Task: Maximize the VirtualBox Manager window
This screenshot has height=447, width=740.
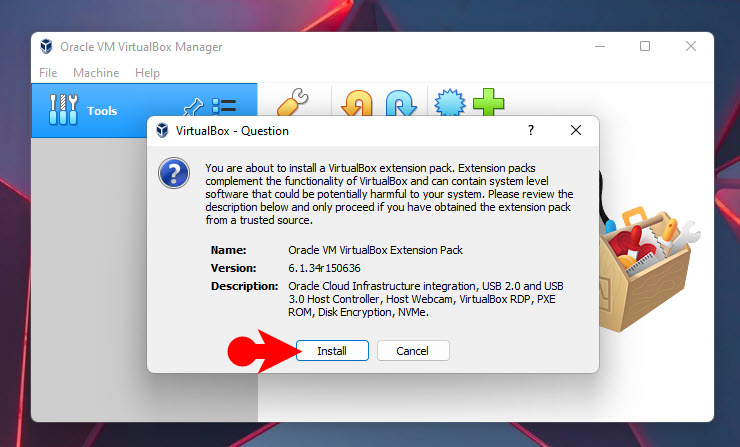Action: (645, 46)
